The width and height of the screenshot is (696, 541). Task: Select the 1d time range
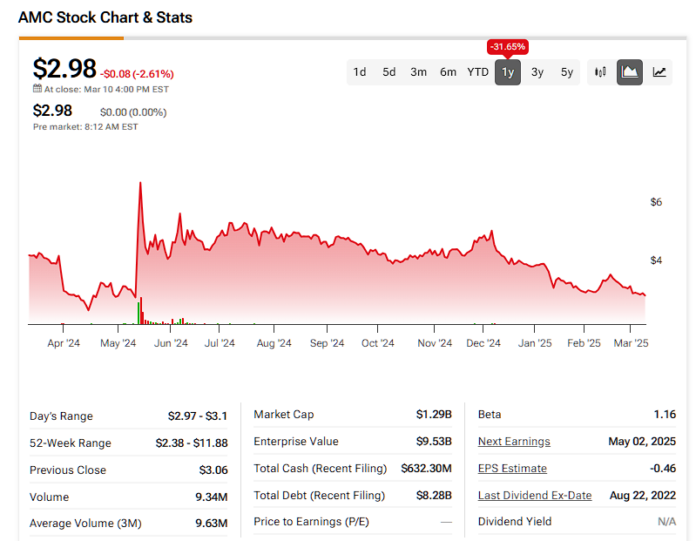point(360,72)
